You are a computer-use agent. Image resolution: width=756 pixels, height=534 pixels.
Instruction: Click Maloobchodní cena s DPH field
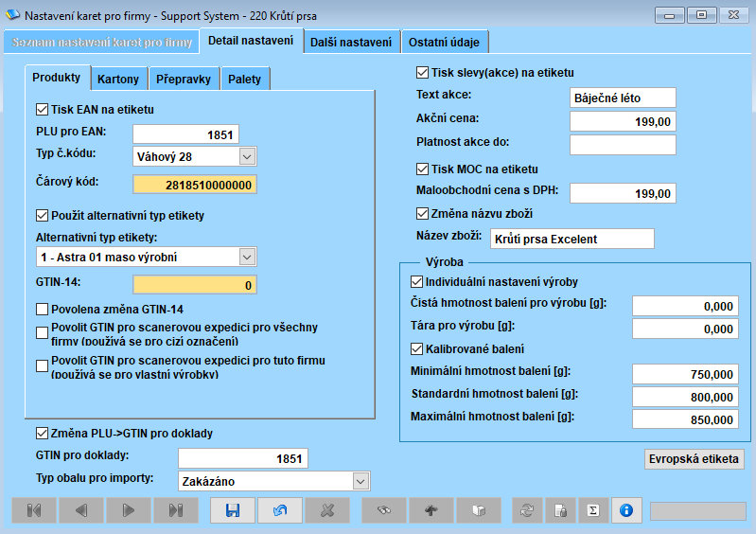tap(623, 193)
